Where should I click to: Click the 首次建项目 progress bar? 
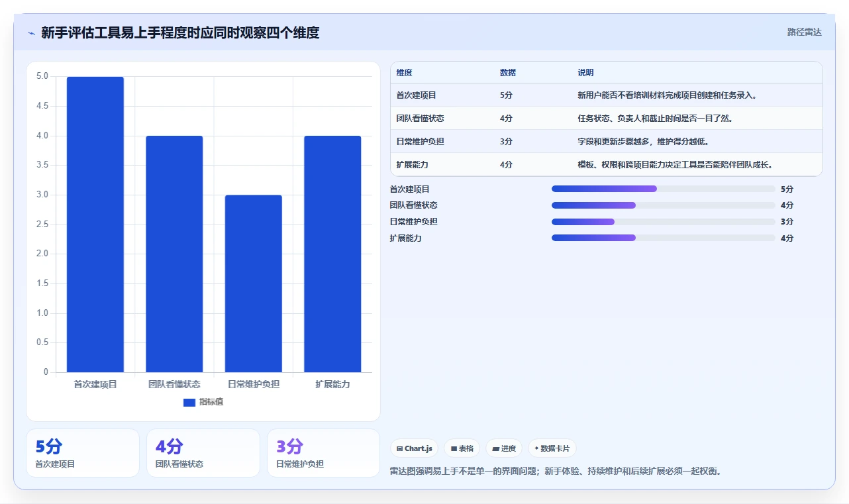(x=663, y=189)
